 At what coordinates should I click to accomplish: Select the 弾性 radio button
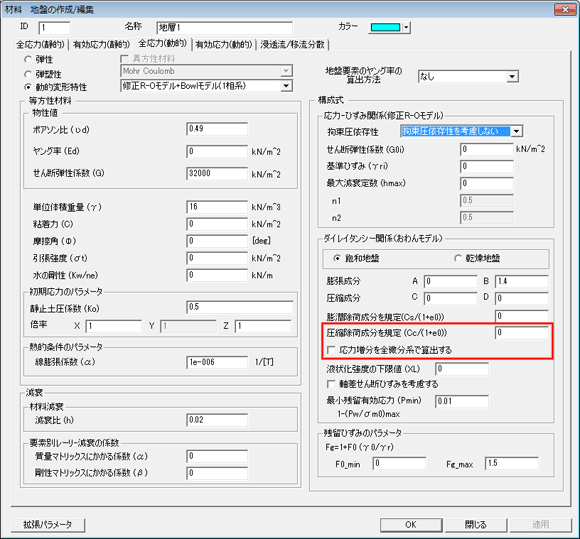tap(28, 59)
